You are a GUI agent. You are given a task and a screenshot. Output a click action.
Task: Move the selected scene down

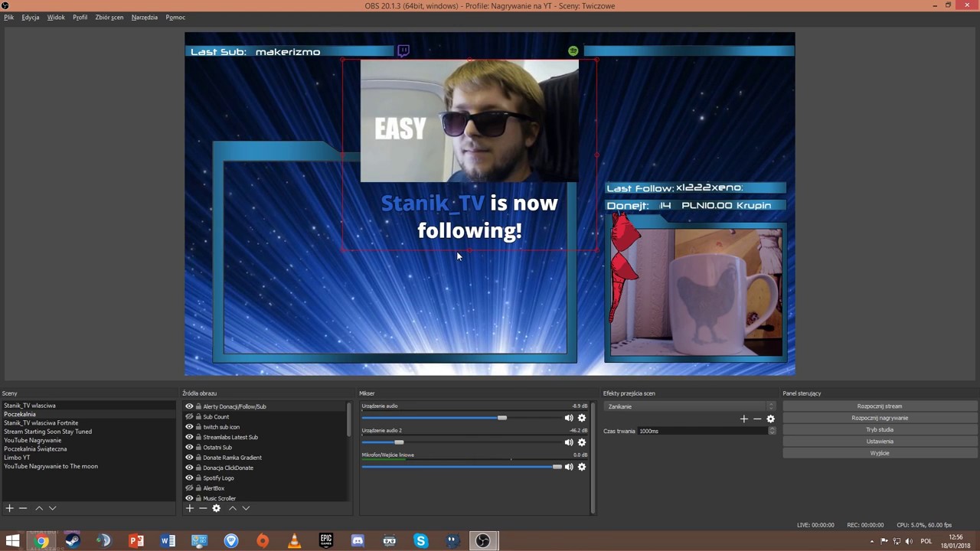(x=52, y=508)
